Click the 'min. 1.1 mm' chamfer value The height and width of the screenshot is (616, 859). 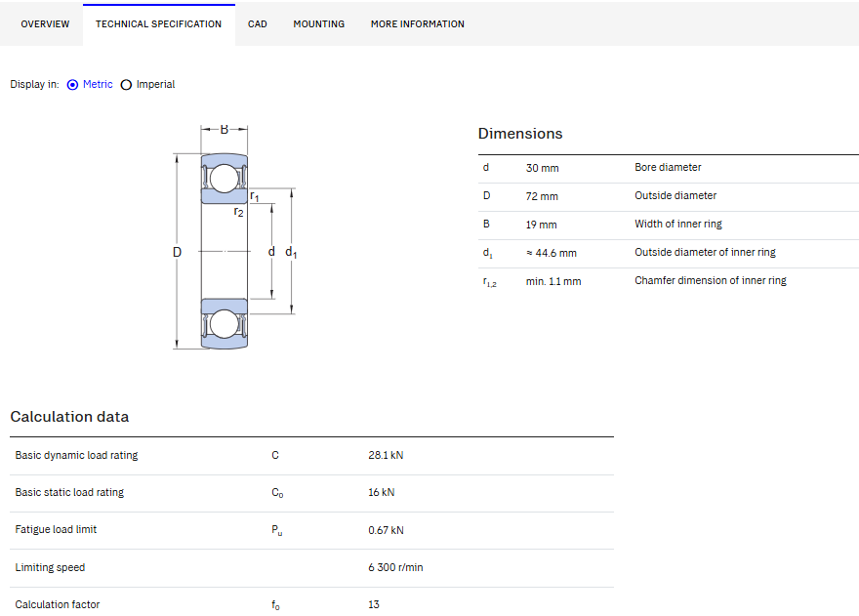click(553, 281)
